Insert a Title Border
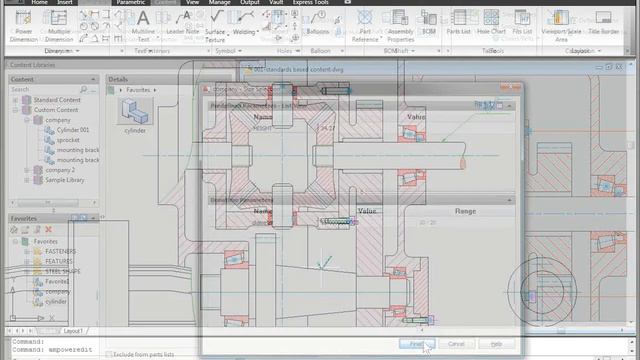 (604, 22)
